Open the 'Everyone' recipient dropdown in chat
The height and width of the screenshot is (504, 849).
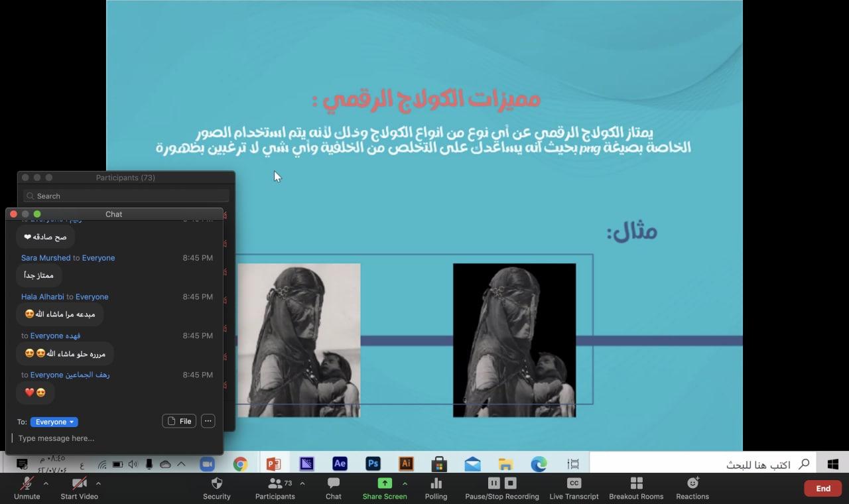[54, 422]
